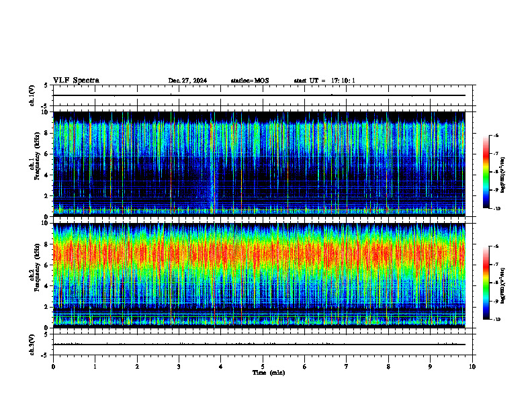
Task: Click the "VLF Spectra" plot title
Action: pyautogui.click(x=76, y=81)
